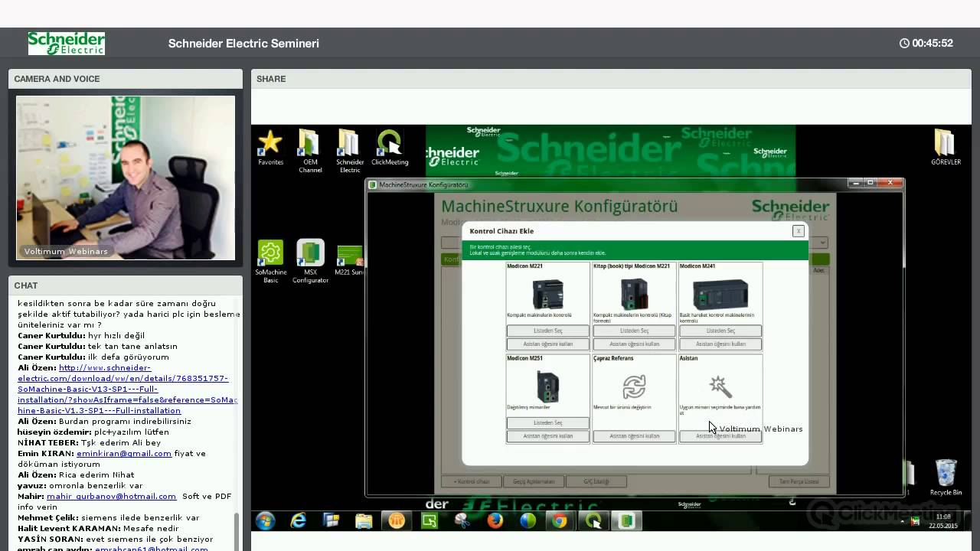The width and height of the screenshot is (980, 551).
Task: Click the CHAT panel header
Action: [126, 285]
